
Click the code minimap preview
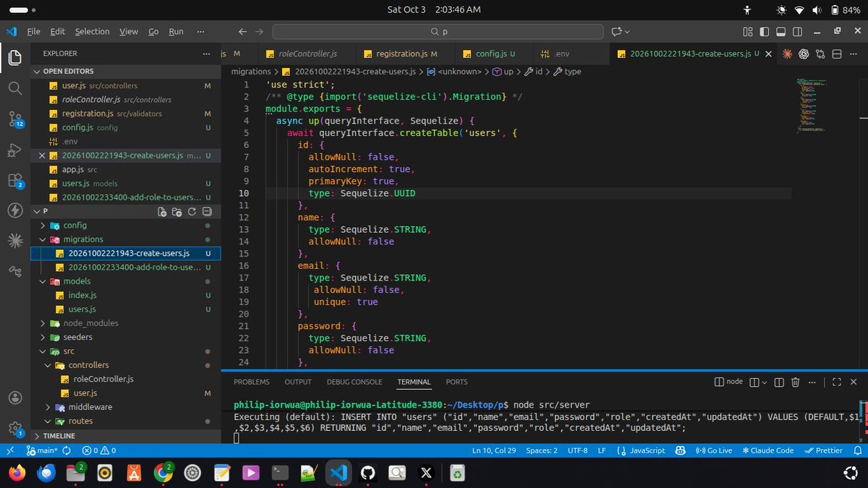click(810, 105)
